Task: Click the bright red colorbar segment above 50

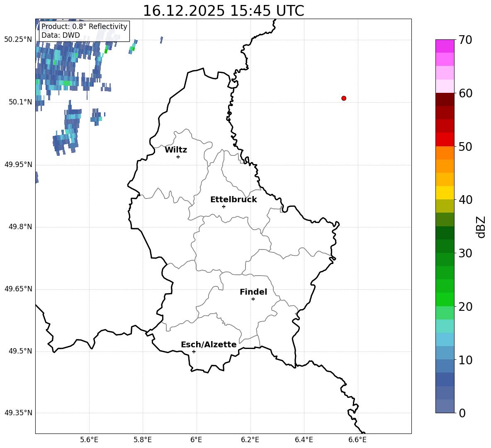Action: [x=445, y=140]
